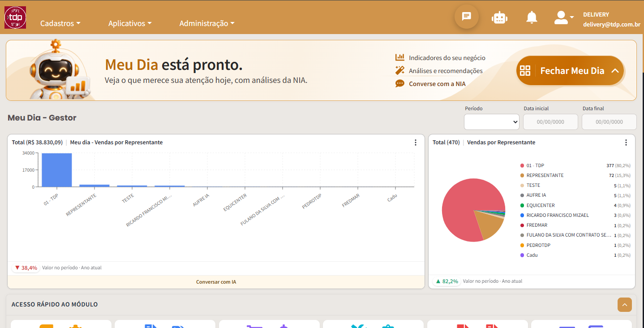The height and width of the screenshot is (328, 644).
Task: Click the bar chart Indicadores icon
Action: [400, 57]
